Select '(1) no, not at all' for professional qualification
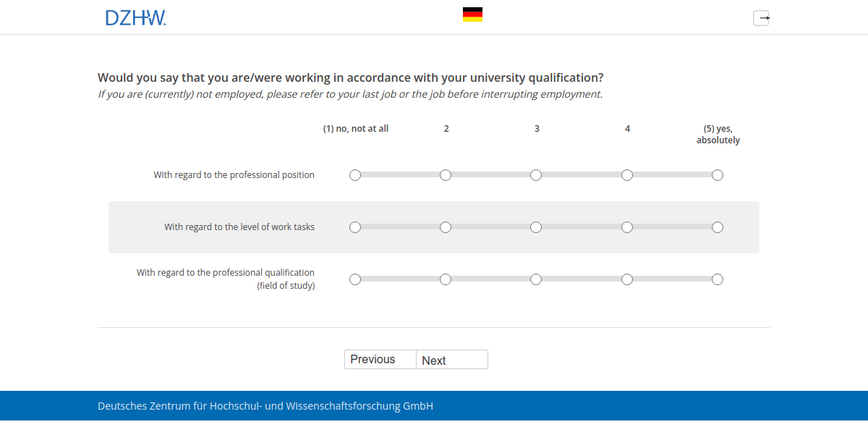 (x=354, y=279)
